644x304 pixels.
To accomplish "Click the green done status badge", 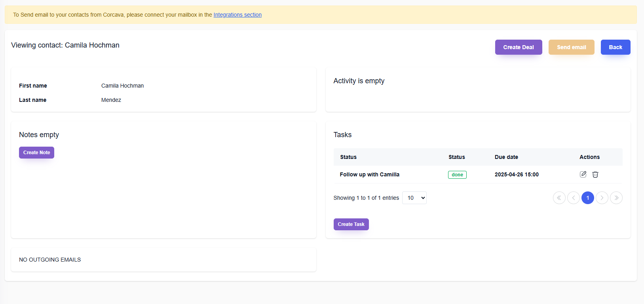I will [457, 175].
